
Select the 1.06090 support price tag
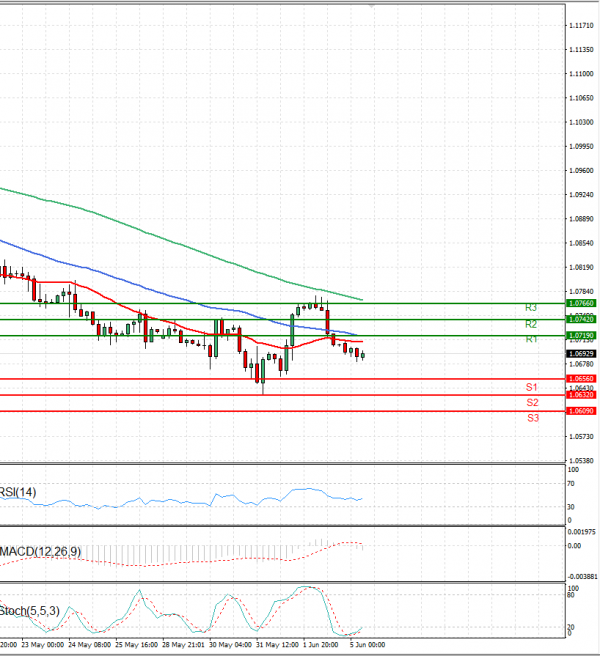tap(581, 411)
